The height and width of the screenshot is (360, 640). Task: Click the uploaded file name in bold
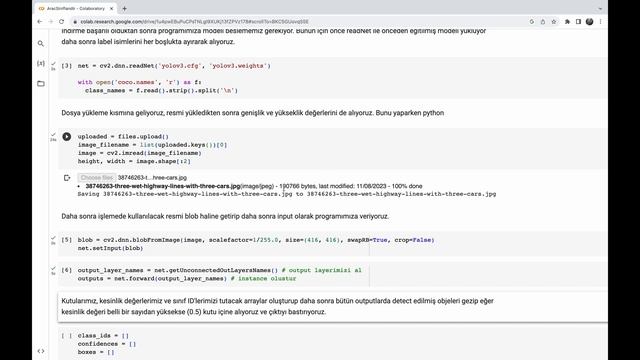[x=163, y=186]
